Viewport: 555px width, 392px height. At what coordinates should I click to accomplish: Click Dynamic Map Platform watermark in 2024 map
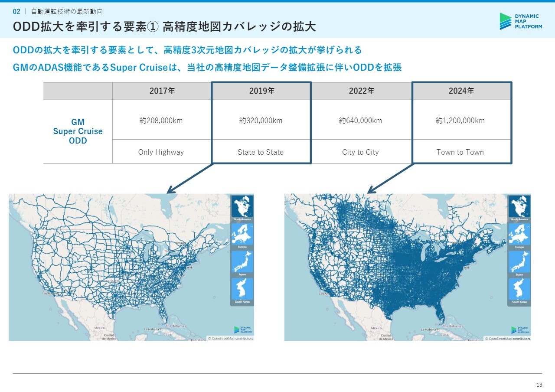520,330
